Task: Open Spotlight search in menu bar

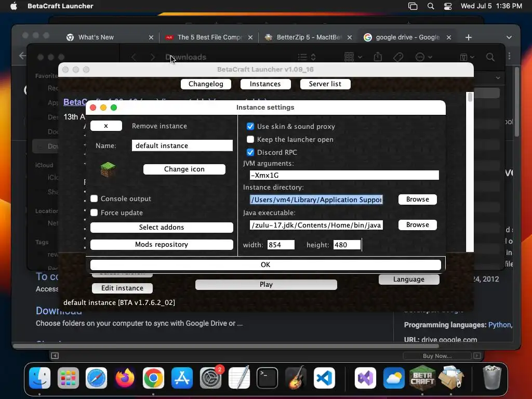Action: [x=431, y=6]
